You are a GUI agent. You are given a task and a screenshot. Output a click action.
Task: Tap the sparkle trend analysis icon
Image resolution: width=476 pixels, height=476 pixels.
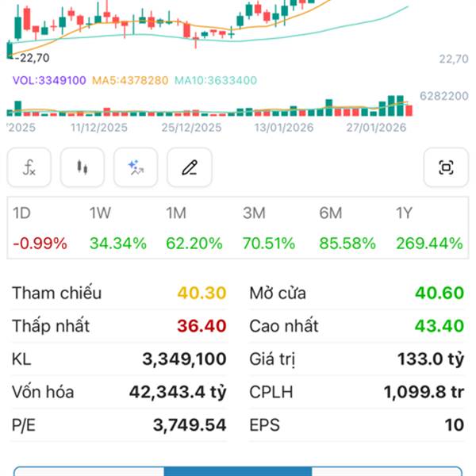[x=136, y=167]
